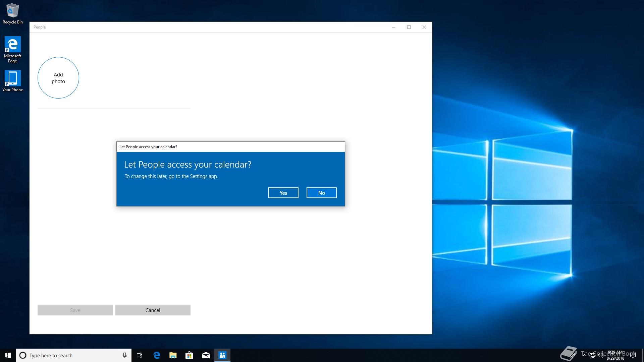Select the Your Phone desktop shortcut
This screenshot has width=644, height=362.
pyautogui.click(x=13, y=81)
